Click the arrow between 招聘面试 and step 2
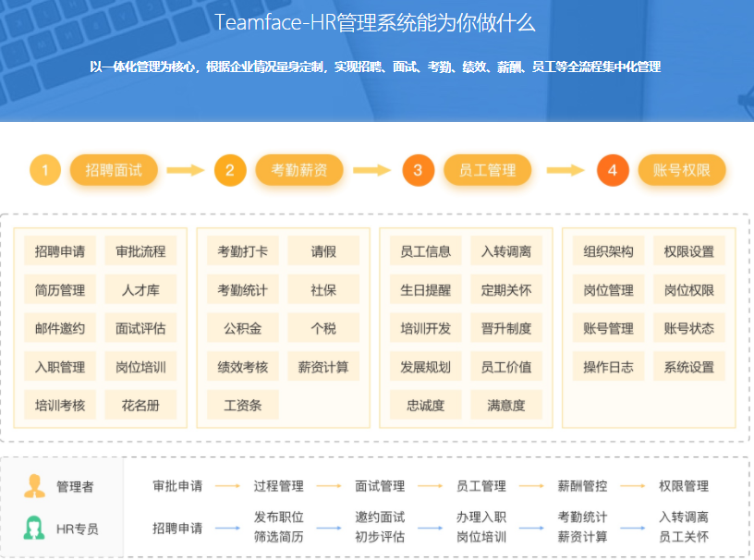The image size is (754, 560). click(x=185, y=170)
